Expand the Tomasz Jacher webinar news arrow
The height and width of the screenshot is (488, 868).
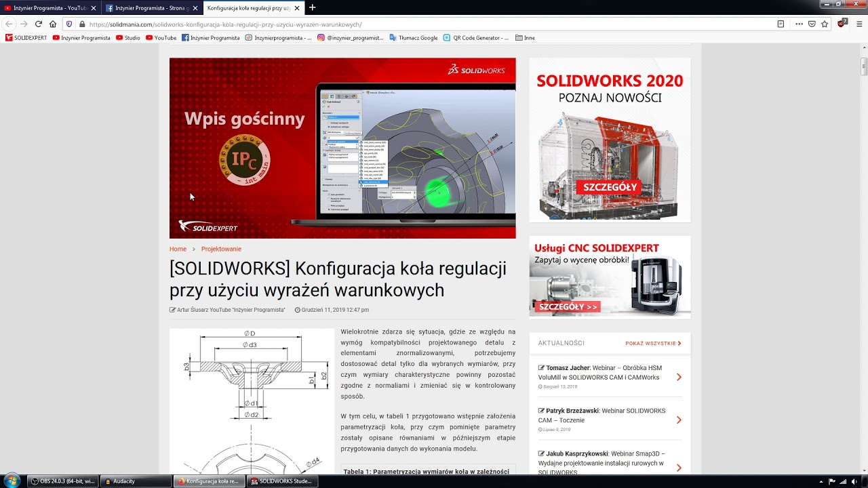pyautogui.click(x=679, y=377)
